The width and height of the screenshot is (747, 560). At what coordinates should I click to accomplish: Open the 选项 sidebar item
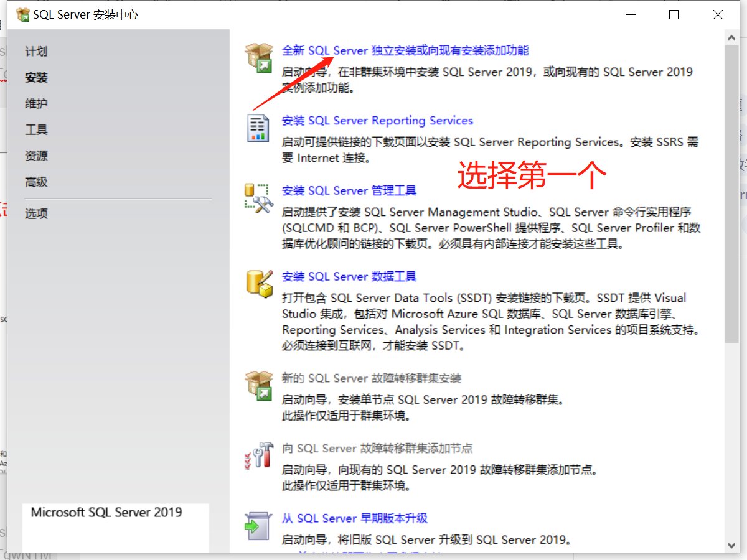point(36,213)
